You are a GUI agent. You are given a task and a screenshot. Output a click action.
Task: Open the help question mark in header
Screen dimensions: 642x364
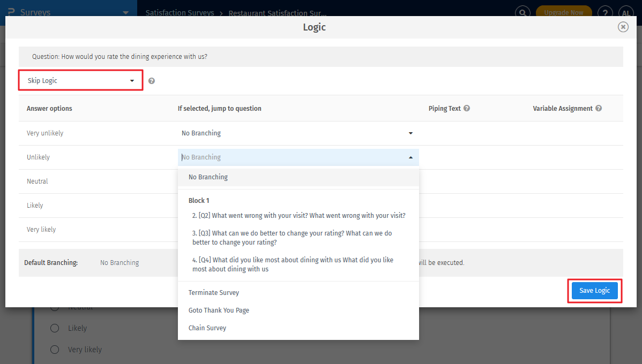604,12
